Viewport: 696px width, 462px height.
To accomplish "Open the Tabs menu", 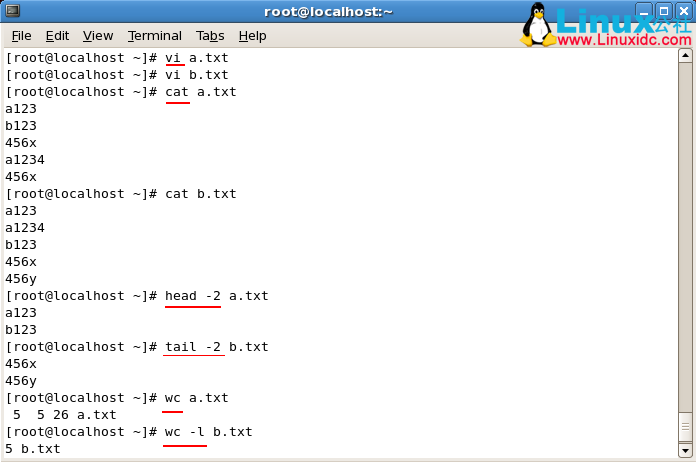I will [x=210, y=36].
